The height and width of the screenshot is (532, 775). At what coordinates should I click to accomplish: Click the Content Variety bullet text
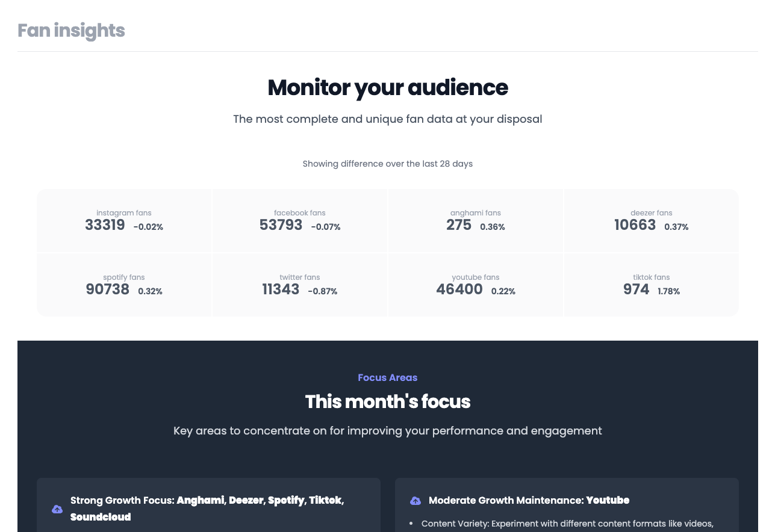[567, 524]
